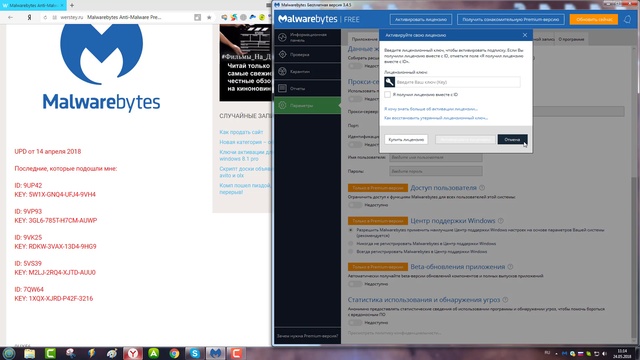This screenshot has width=640, height=360.
Task: Open the Dashboard icon in Malwarebytes sidebar
Action: (x=282, y=38)
